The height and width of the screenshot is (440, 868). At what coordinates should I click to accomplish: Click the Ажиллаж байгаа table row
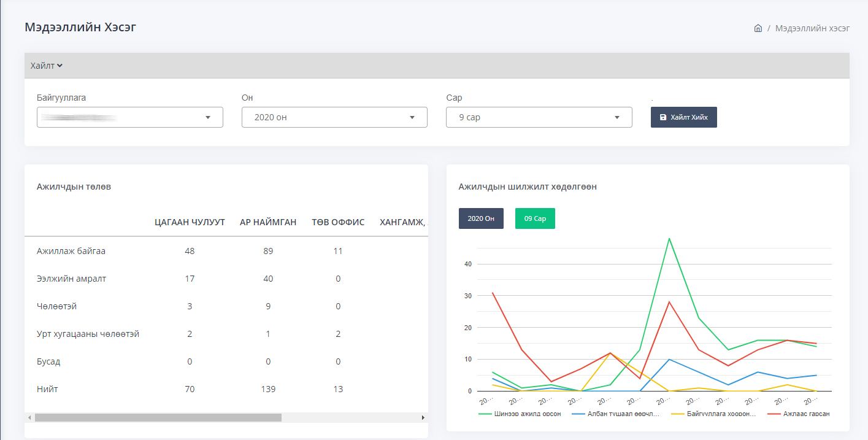(75, 251)
